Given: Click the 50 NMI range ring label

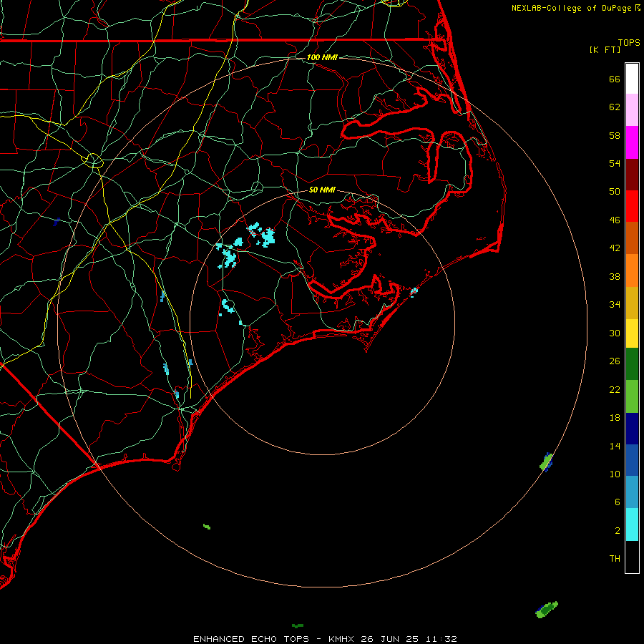Looking at the screenshot, I should pyautogui.click(x=322, y=190).
